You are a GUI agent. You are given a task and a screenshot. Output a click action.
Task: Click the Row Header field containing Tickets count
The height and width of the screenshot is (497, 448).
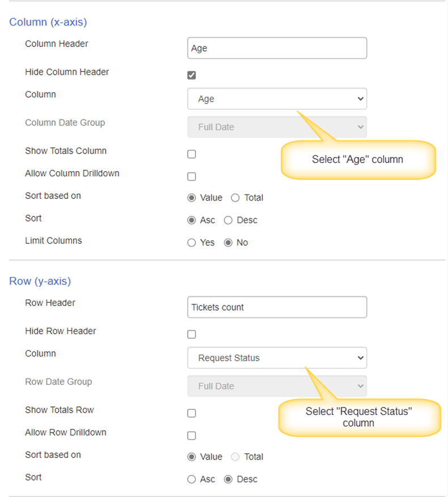277,307
